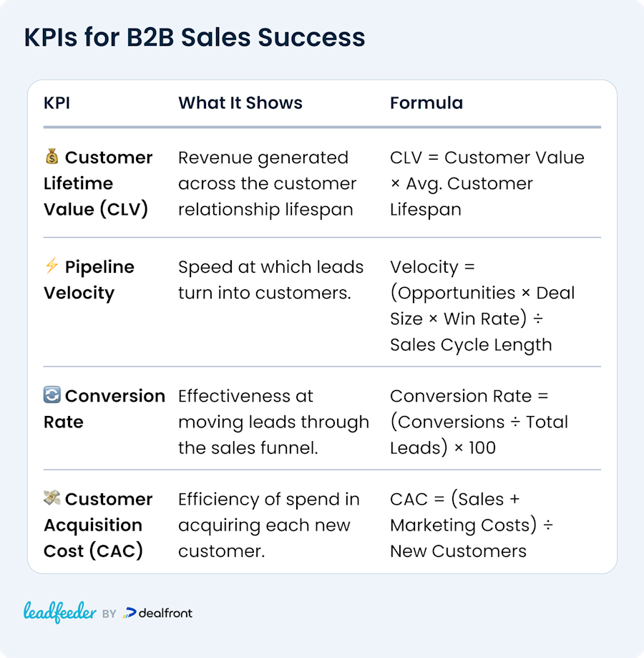Click the dealfront wordmark text
This screenshot has width=644, height=658.
(x=165, y=614)
